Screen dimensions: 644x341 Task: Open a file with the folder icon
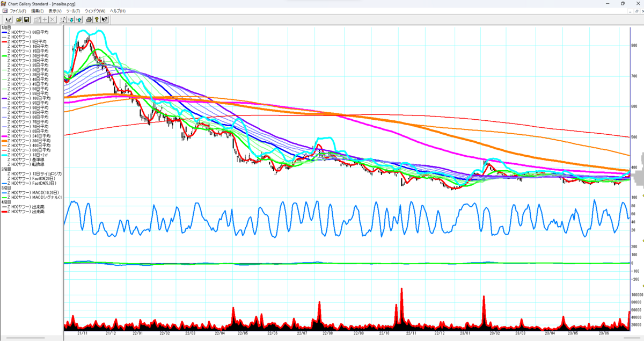click(x=19, y=19)
